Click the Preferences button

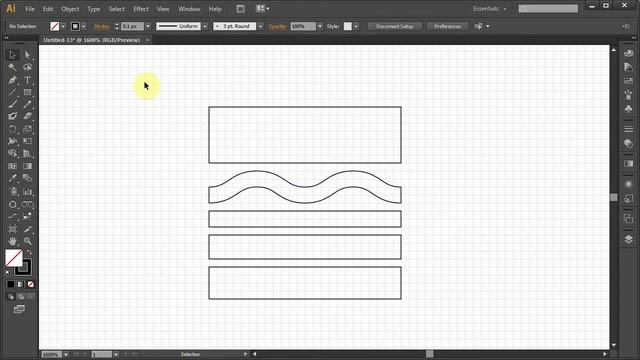click(447, 27)
